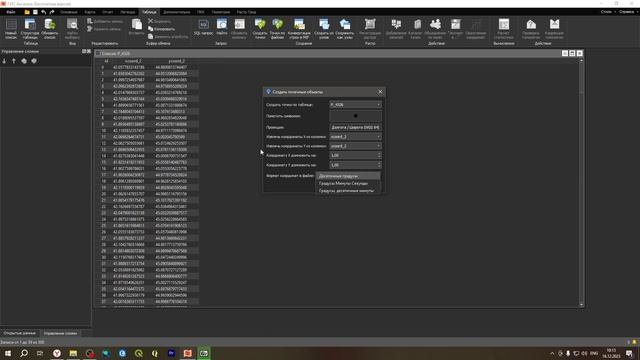Image resolution: width=640 pixels, height=360 pixels.
Task: Click Копировать in clipboard group
Action: click(161, 29)
